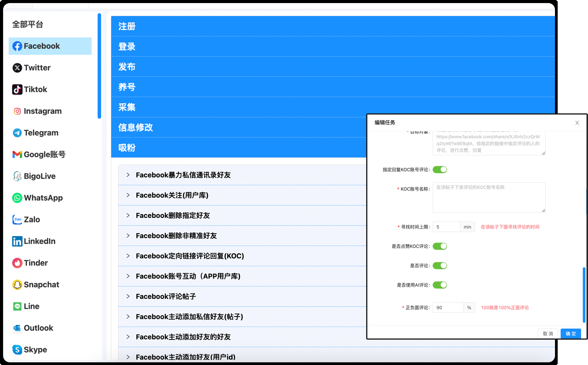Viewport: 588px width, 365px height.
Task: Toggle the 是否点赞KOC评论 switch
Action: (x=440, y=246)
